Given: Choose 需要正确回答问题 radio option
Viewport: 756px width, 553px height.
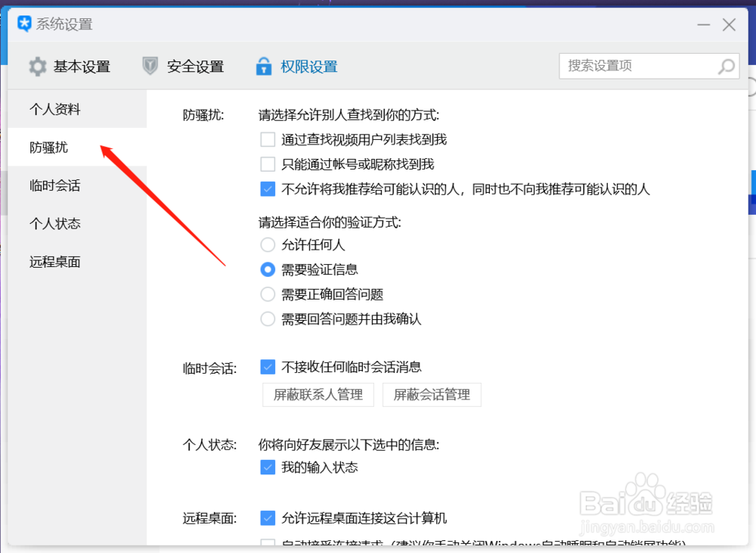Looking at the screenshot, I should [x=268, y=294].
